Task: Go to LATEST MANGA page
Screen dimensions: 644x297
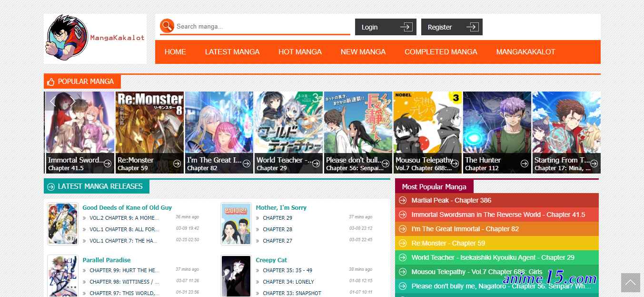Action: [x=232, y=52]
